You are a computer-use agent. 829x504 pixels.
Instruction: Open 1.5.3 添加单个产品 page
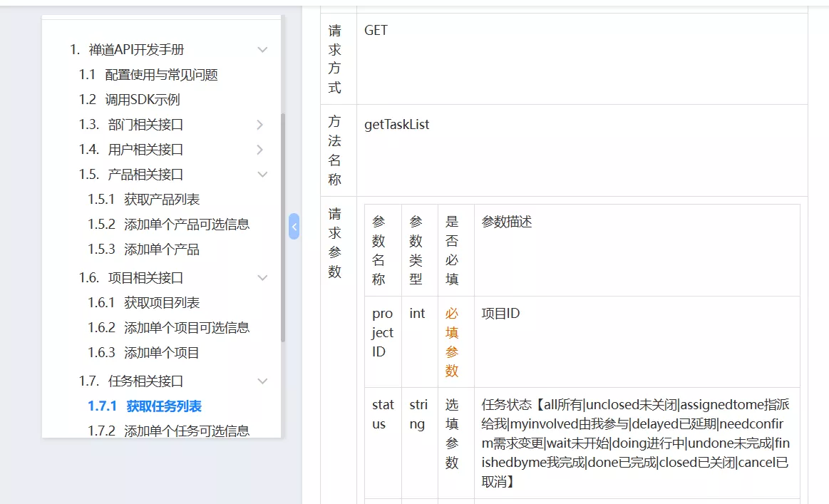pos(143,249)
